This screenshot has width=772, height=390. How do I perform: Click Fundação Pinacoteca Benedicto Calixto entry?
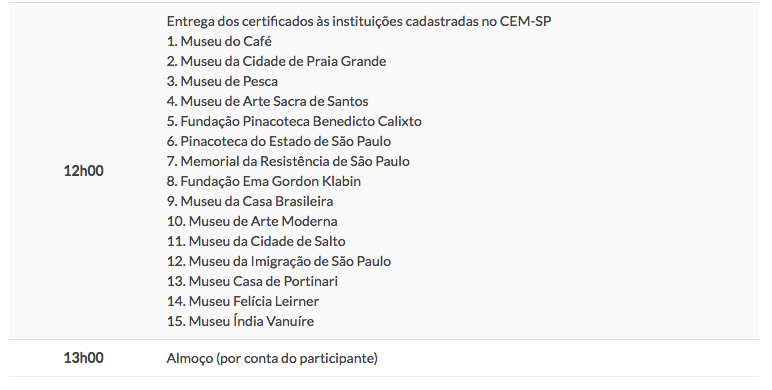click(294, 121)
